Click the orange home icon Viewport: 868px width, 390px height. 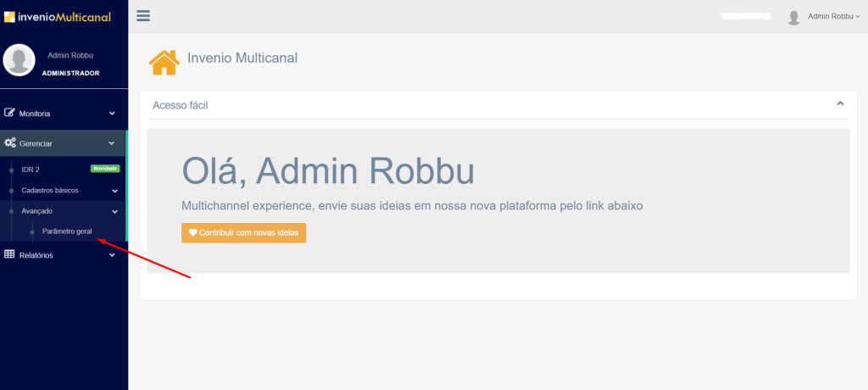tap(164, 62)
